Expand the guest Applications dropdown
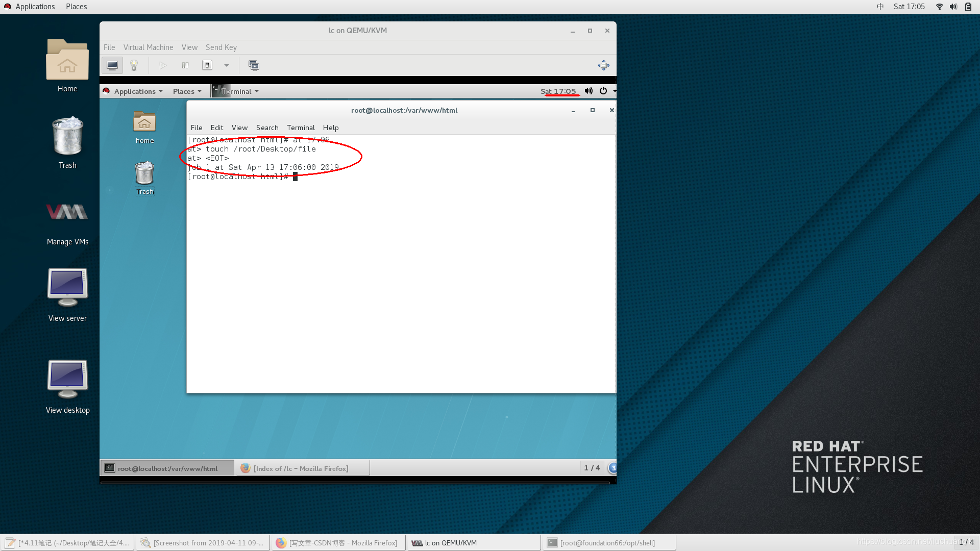Viewport: 980px width, 551px height. (138, 91)
